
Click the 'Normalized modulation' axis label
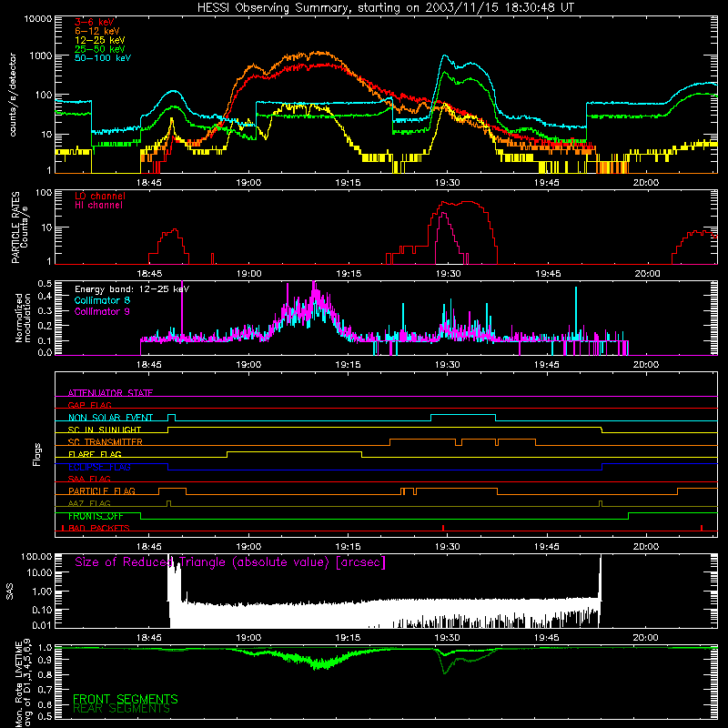tap(23, 318)
